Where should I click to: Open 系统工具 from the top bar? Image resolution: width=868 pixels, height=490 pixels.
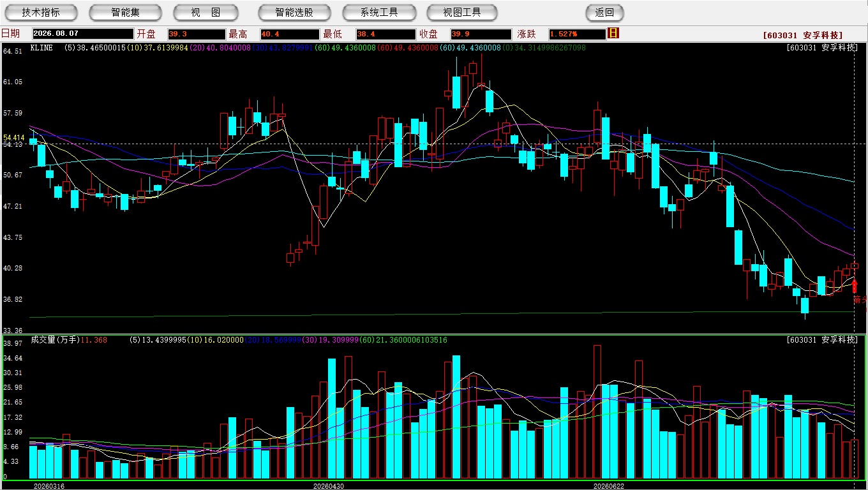(x=379, y=13)
